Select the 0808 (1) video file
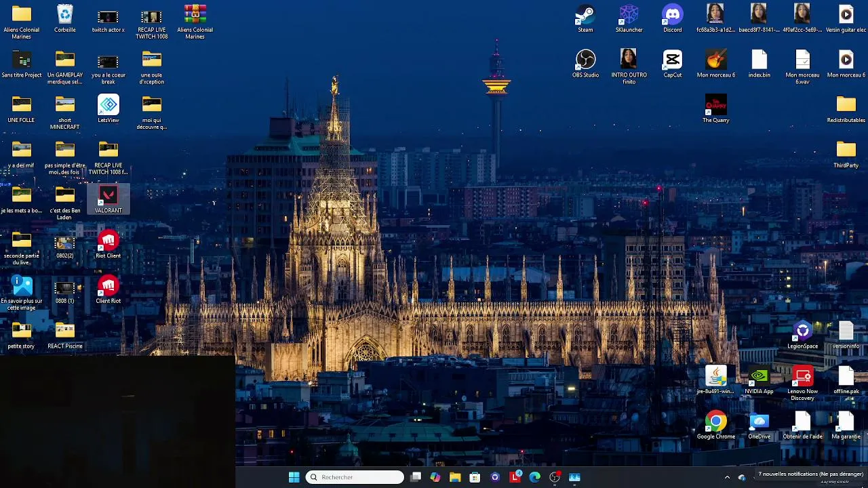Image resolution: width=868 pixels, height=488 pixels. pyautogui.click(x=65, y=287)
